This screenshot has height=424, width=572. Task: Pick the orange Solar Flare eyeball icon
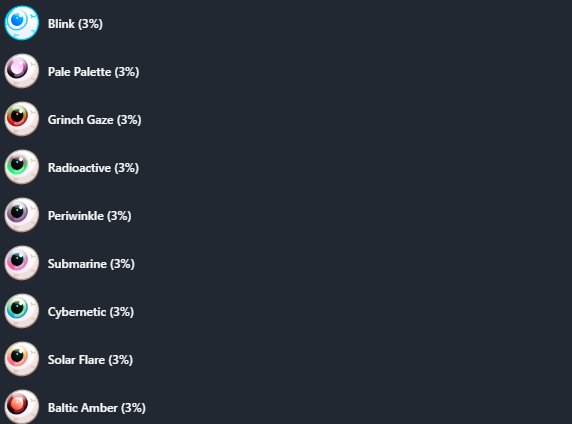pos(22,359)
